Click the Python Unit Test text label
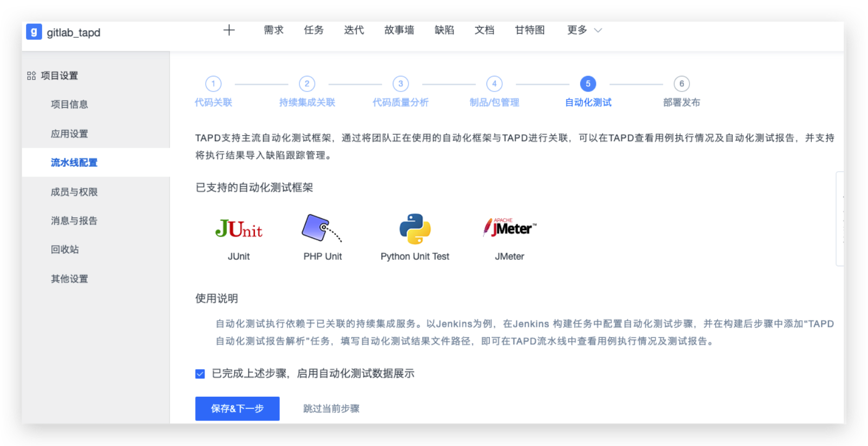The height and width of the screenshot is (446, 868). pos(415,257)
